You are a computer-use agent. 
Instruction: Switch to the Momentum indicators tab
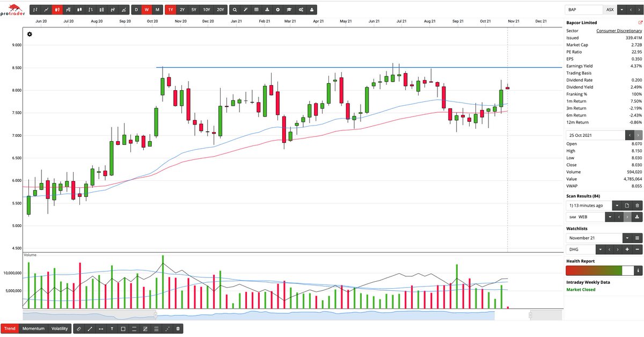click(33, 328)
